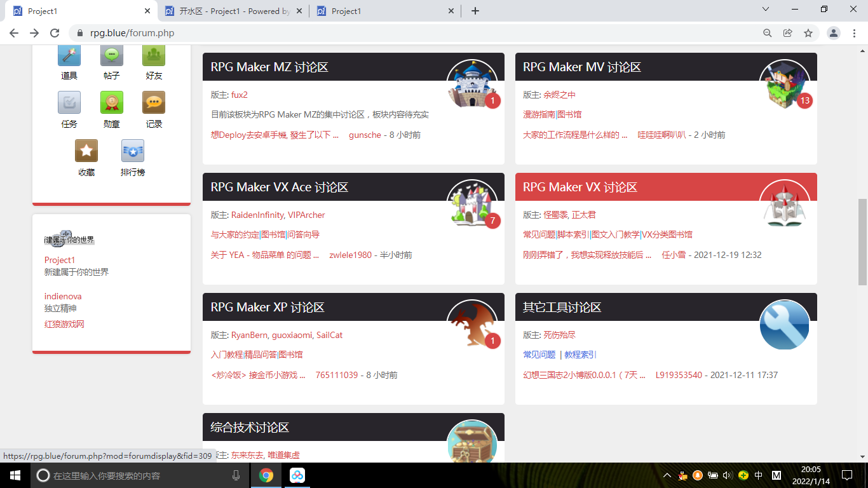Open the 帖子 (posts) icon
Viewport: 868px width, 488px height.
(x=112, y=55)
